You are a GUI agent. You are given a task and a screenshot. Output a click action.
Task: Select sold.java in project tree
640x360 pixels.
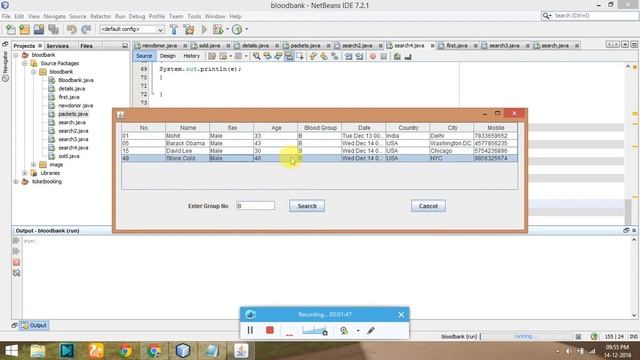pyautogui.click(x=69, y=156)
